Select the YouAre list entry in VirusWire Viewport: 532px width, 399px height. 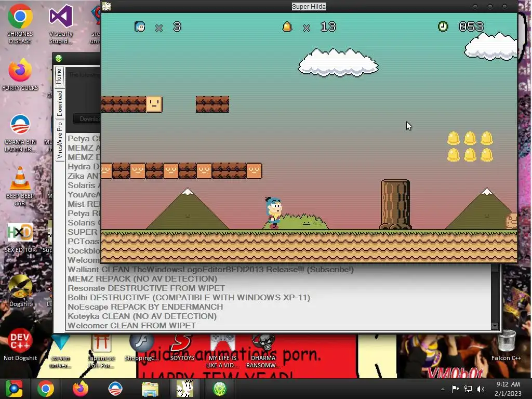[84, 195]
